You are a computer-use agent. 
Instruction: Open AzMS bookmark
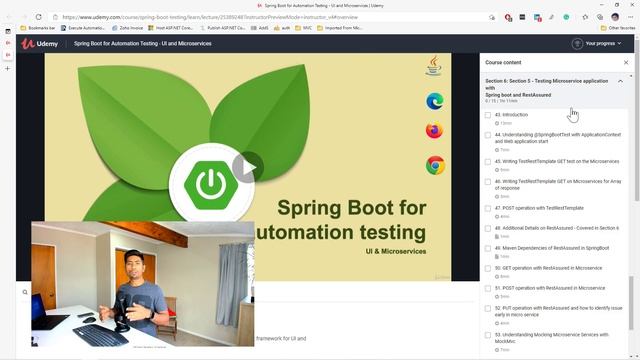coord(260,28)
